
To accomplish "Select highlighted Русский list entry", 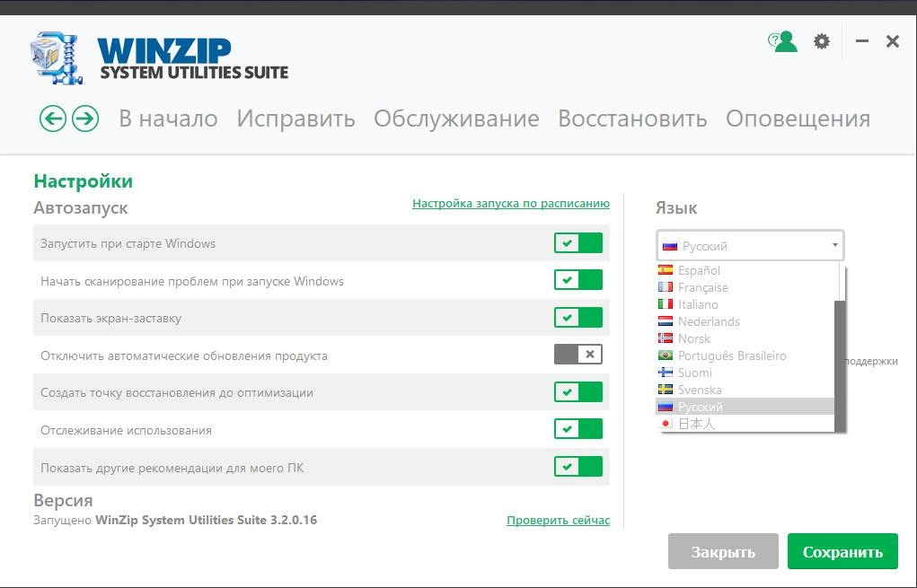I will coord(745,407).
